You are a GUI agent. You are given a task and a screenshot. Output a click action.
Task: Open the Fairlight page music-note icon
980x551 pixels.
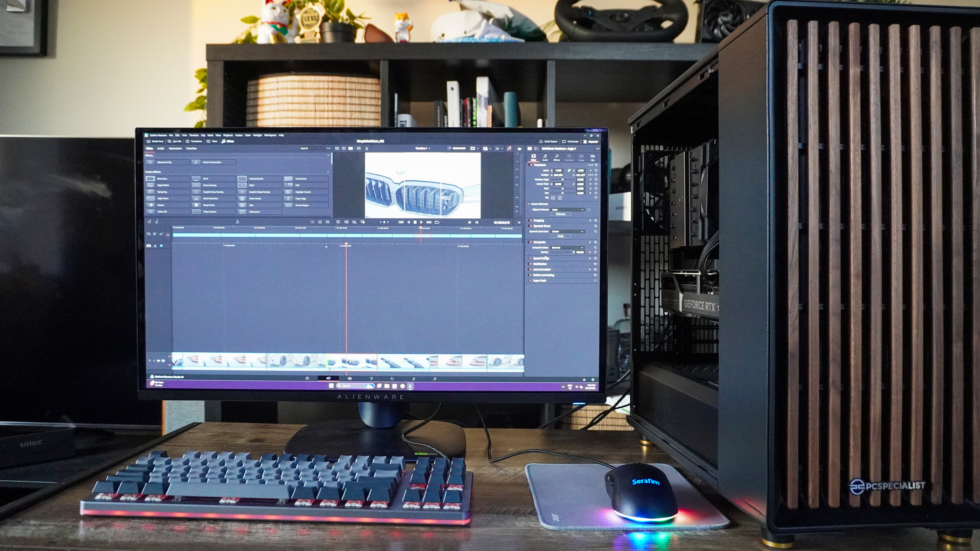coord(413,379)
